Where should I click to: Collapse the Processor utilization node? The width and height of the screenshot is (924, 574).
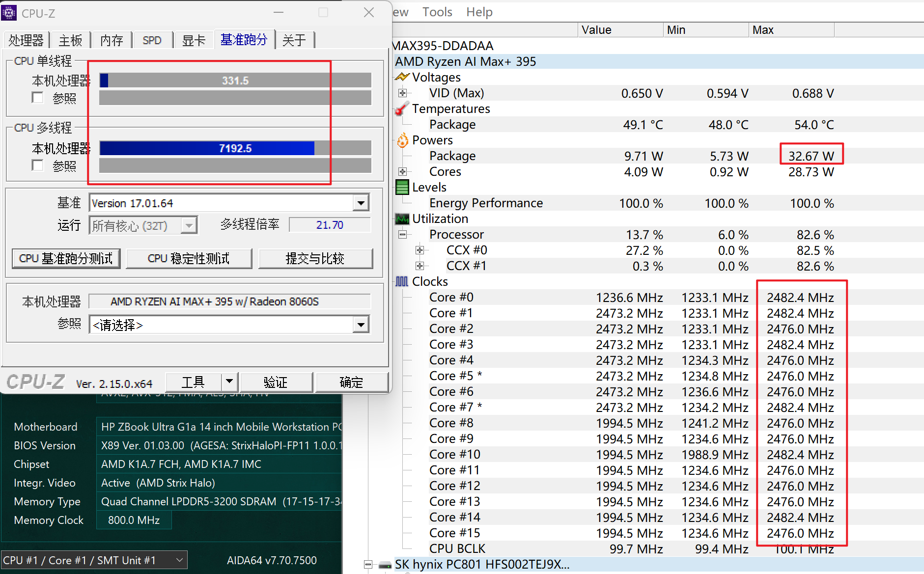[402, 234]
